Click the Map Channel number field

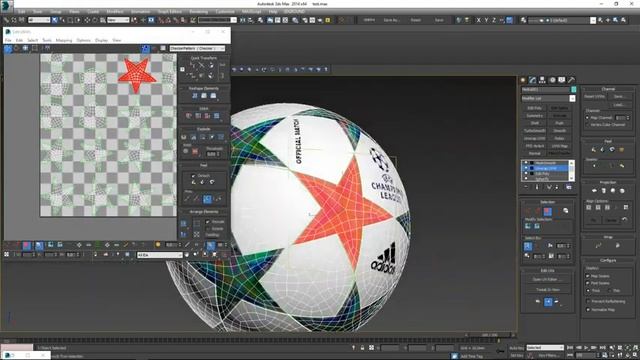pyautogui.click(x=620, y=118)
